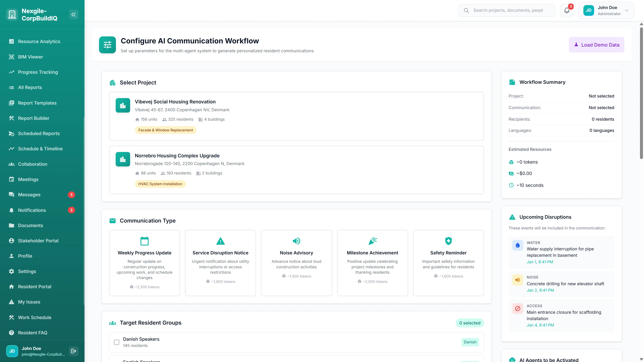Open Scheduled Reports

39,133
